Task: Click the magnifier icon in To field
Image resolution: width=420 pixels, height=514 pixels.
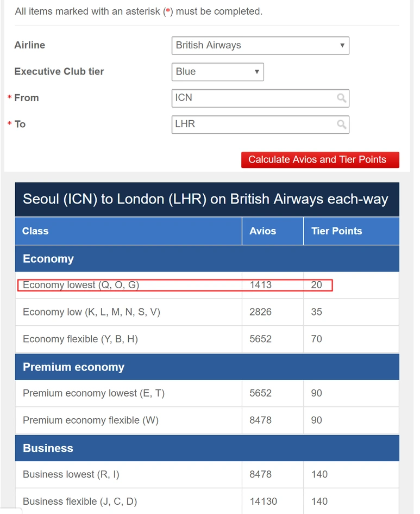Action: (x=341, y=124)
